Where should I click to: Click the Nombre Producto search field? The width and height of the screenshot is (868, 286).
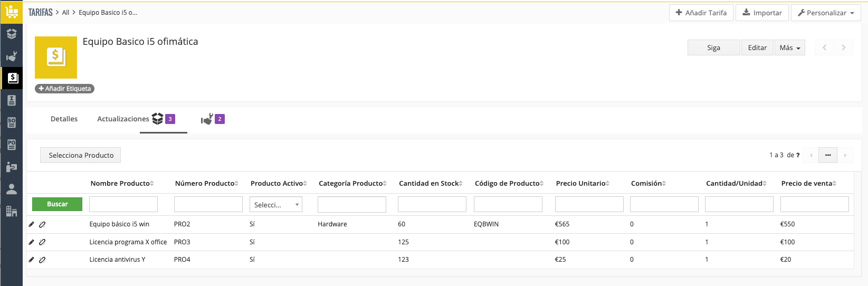(x=123, y=204)
